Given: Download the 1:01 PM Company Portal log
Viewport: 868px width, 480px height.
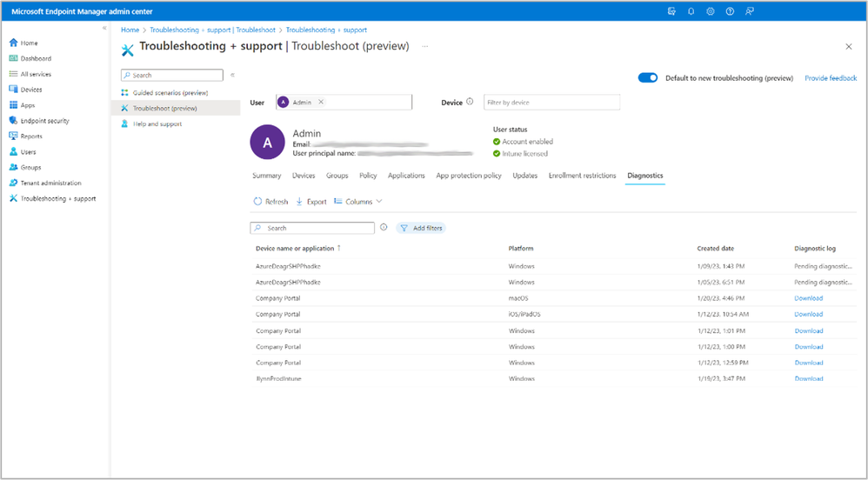Looking at the screenshot, I should [x=809, y=330].
